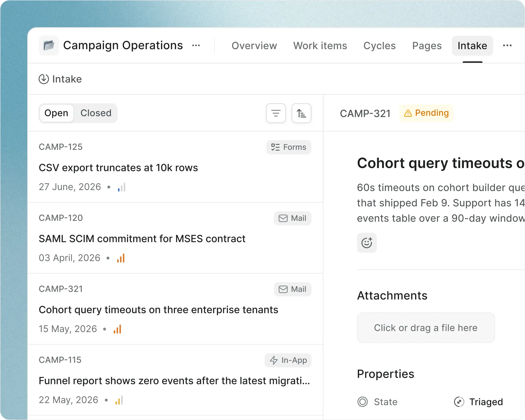Show more navigation tabs via ellipsis
Image resolution: width=525 pixels, height=420 pixels.
tap(507, 46)
